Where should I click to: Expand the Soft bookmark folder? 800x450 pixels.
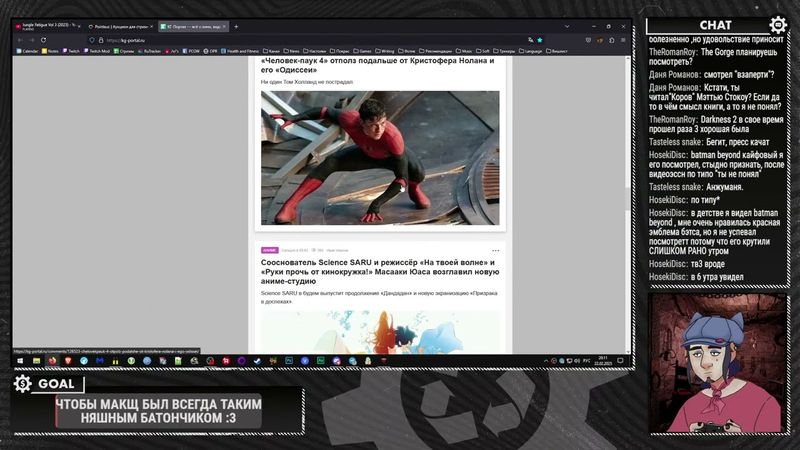click(483, 51)
